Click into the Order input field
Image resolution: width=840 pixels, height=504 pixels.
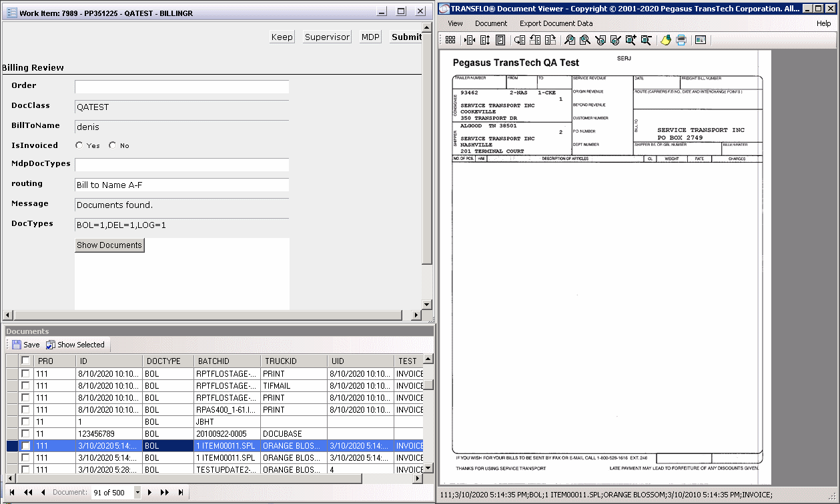[x=181, y=87]
